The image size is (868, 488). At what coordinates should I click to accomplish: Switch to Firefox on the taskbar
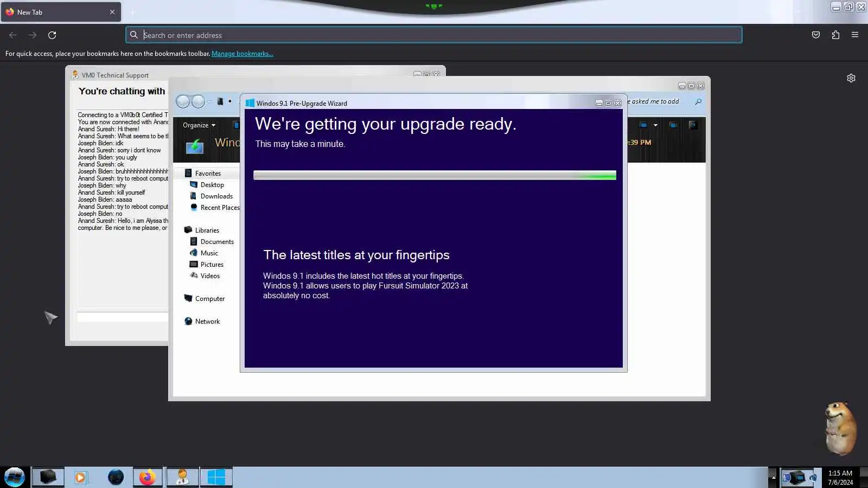point(148,477)
